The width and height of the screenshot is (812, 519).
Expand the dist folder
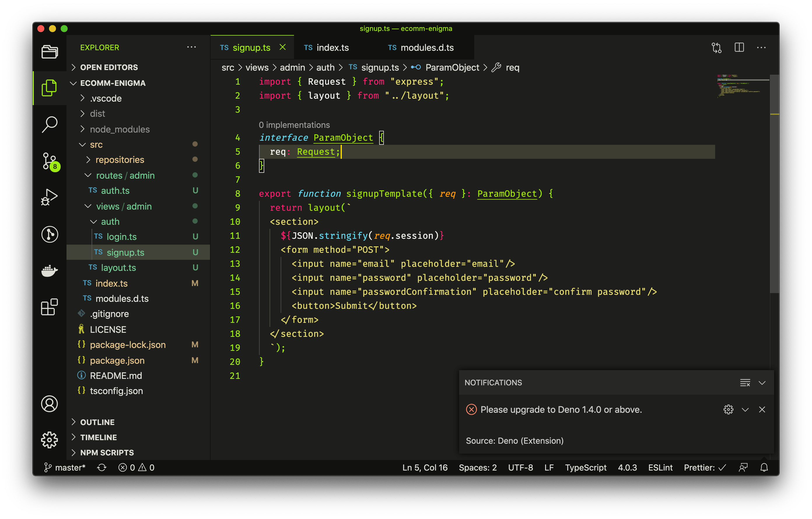point(138,114)
